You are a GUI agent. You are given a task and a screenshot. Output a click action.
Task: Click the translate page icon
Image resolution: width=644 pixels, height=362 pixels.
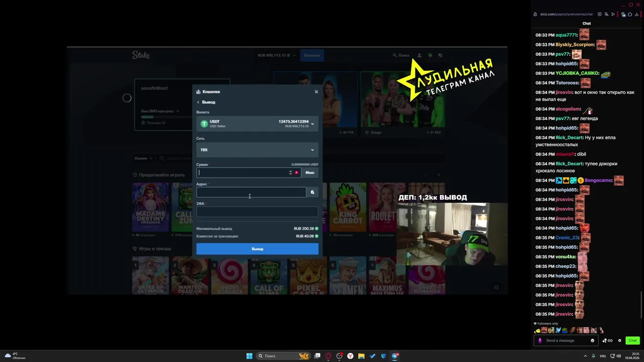point(606,14)
